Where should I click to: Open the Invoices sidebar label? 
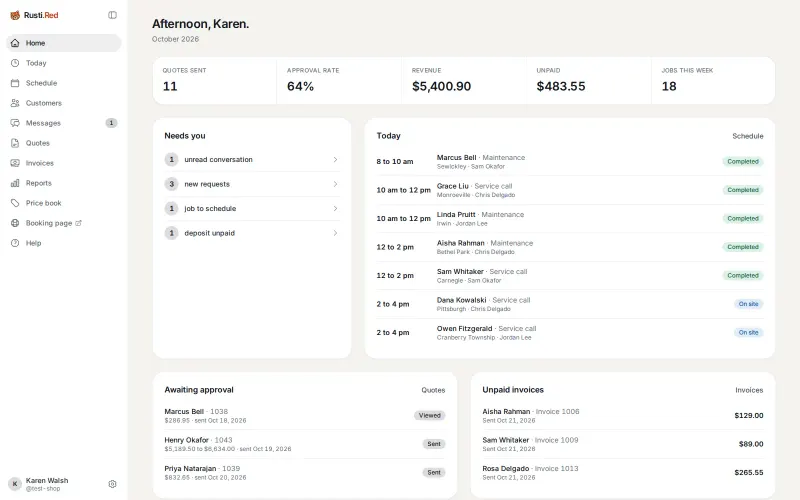(40, 163)
